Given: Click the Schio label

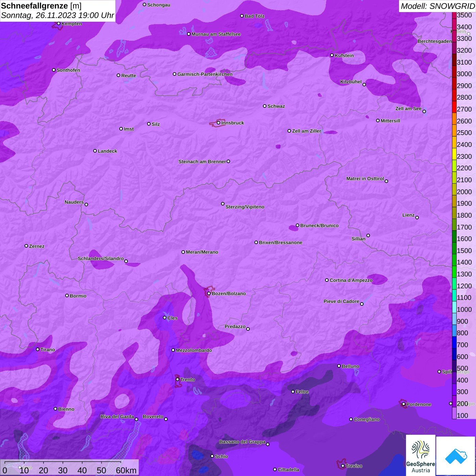Looking at the screenshot, I should coord(221,456).
